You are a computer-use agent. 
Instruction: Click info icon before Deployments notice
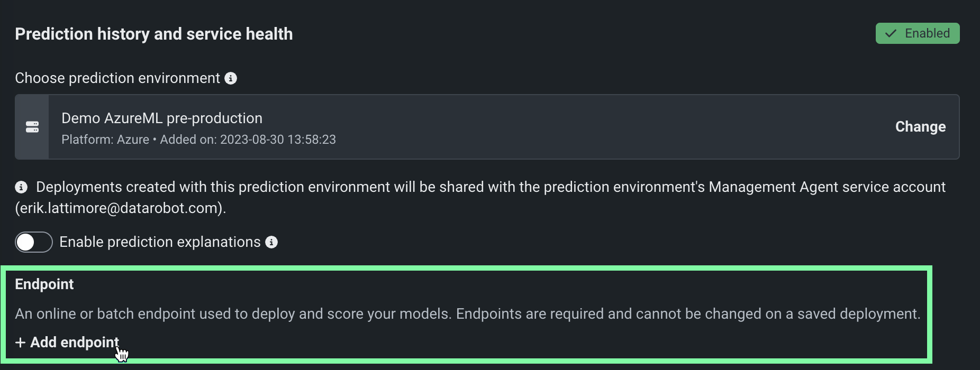coord(21,187)
